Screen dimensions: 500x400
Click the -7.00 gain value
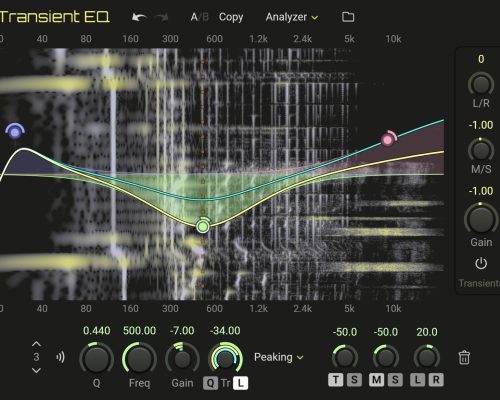tap(182, 331)
